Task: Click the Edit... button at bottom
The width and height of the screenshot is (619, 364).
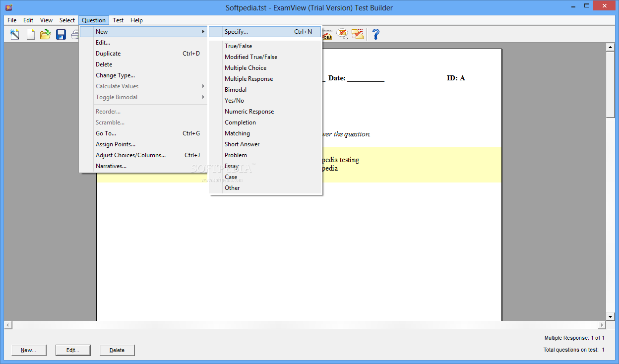Action: click(x=73, y=350)
